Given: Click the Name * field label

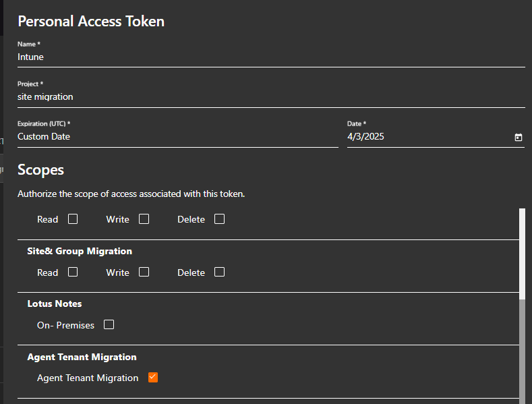Looking at the screenshot, I should point(29,44).
